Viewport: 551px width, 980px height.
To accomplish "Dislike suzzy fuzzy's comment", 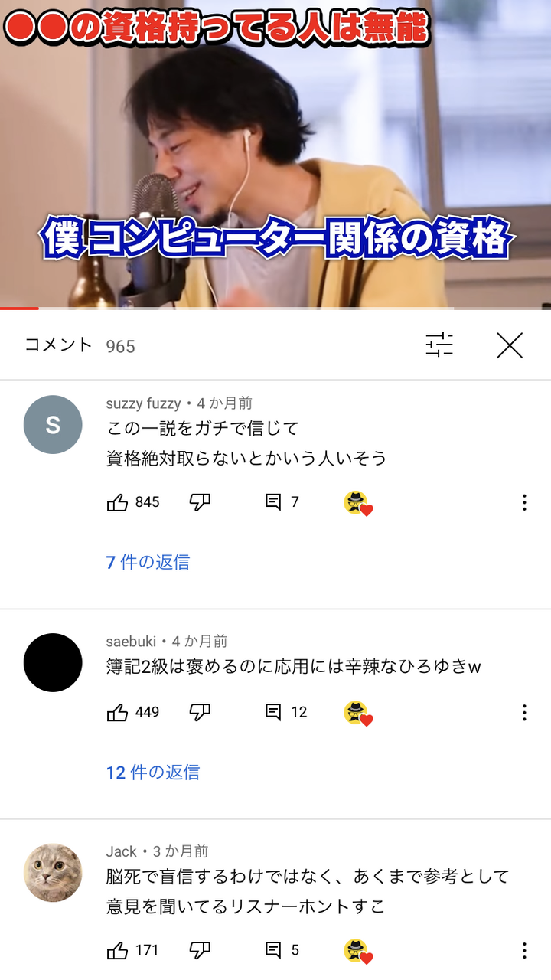I will pos(200,502).
